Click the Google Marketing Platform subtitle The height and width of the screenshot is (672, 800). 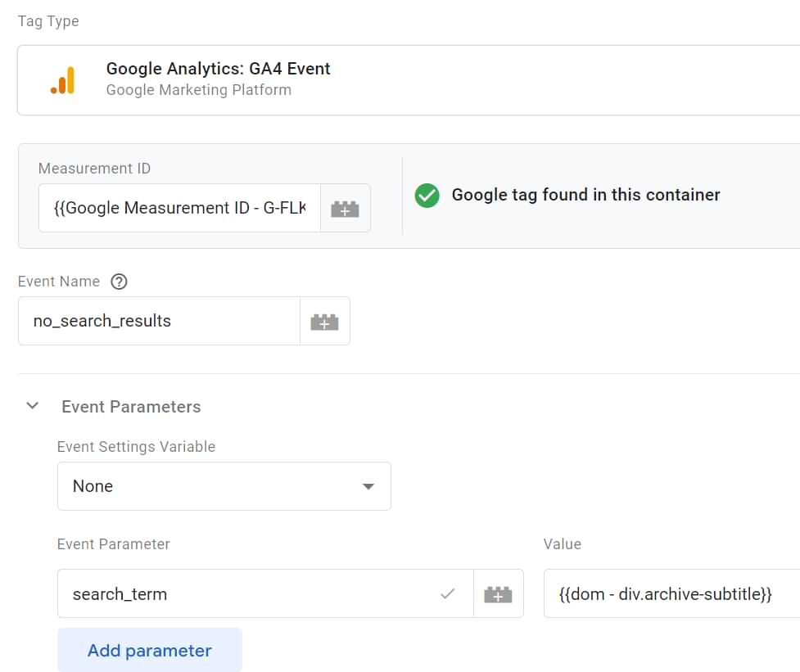coord(198,90)
